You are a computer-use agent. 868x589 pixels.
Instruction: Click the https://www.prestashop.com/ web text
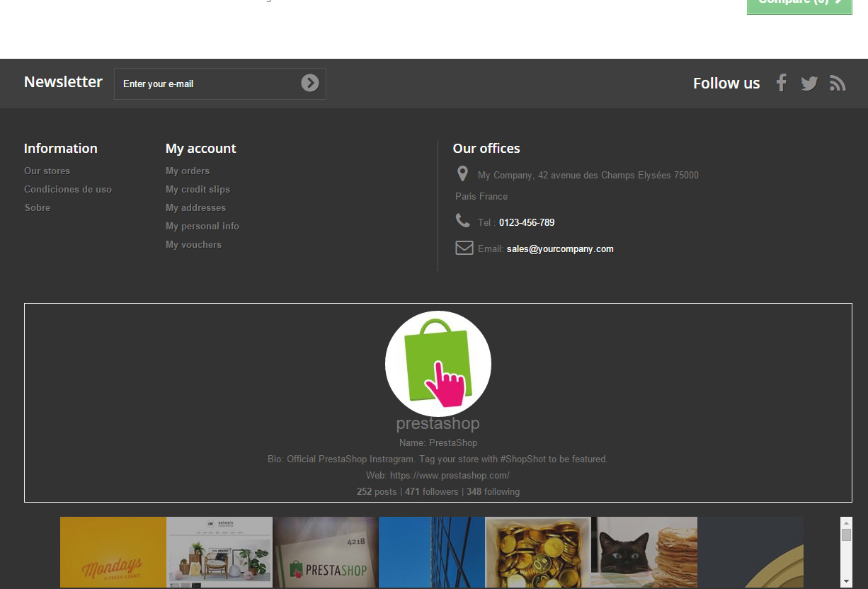click(x=450, y=475)
